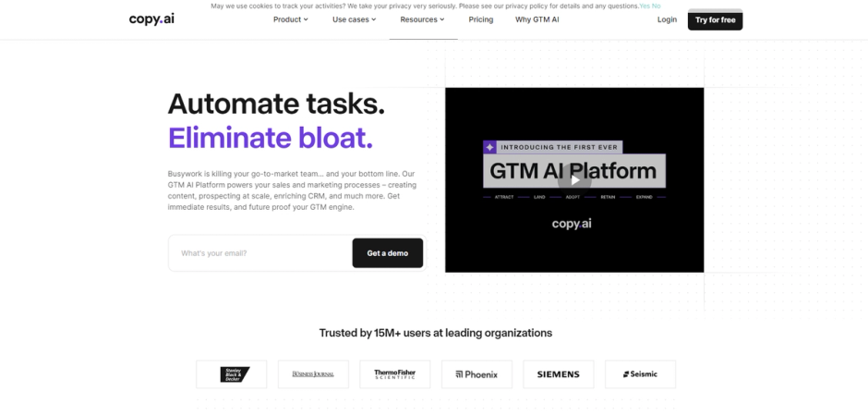Click the Phoenix logo tile
Viewport: 868px width, 416px height.
(476, 374)
